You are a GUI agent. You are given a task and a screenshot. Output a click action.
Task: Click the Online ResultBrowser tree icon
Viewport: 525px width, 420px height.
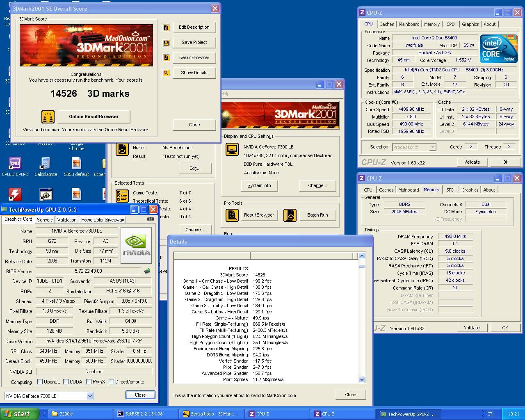point(48,117)
